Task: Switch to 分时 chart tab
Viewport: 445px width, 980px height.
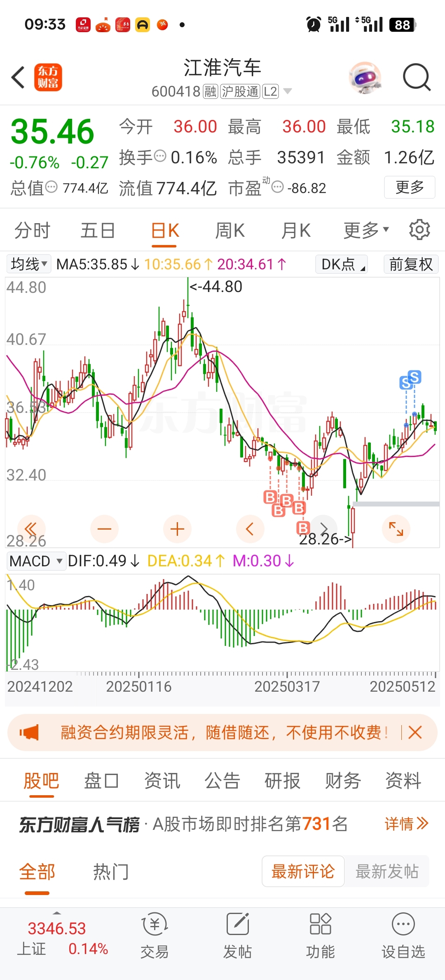Action: click(x=33, y=230)
